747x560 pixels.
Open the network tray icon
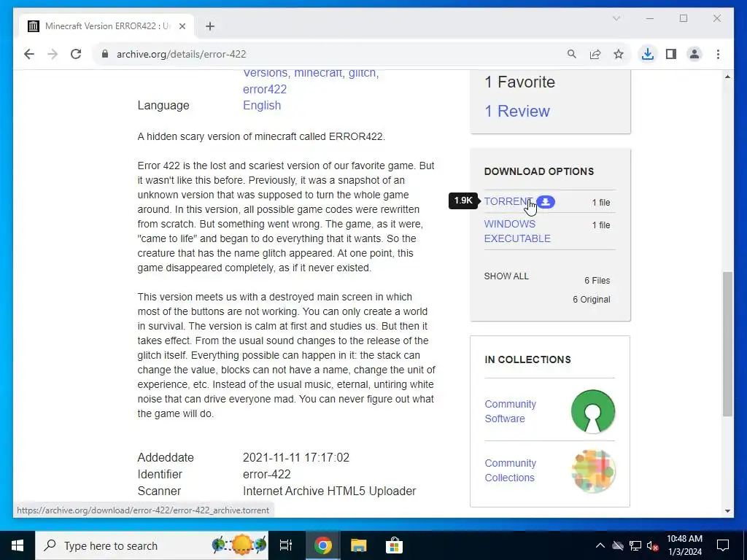pos(635,545)
